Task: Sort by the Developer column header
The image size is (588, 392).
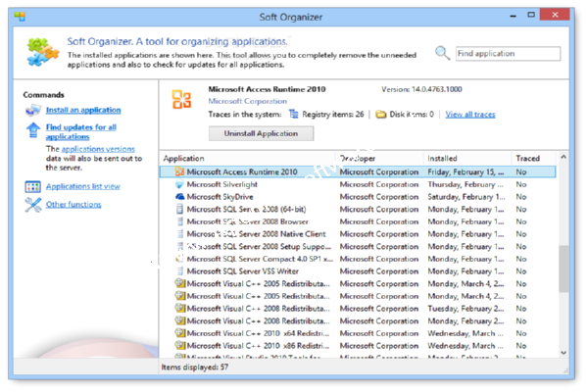Action: click(379, 158)
